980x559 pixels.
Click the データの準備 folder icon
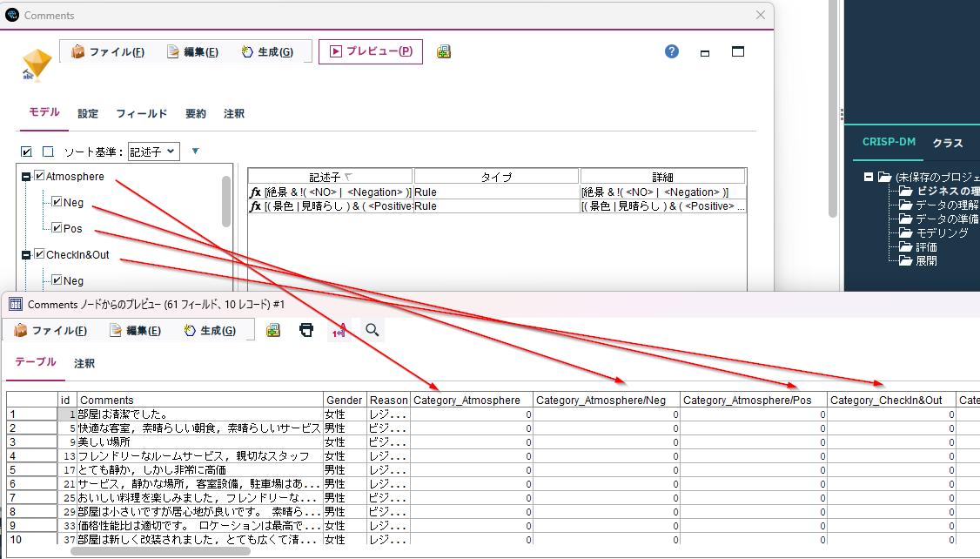pyautogui.click(x=906, y=219)
